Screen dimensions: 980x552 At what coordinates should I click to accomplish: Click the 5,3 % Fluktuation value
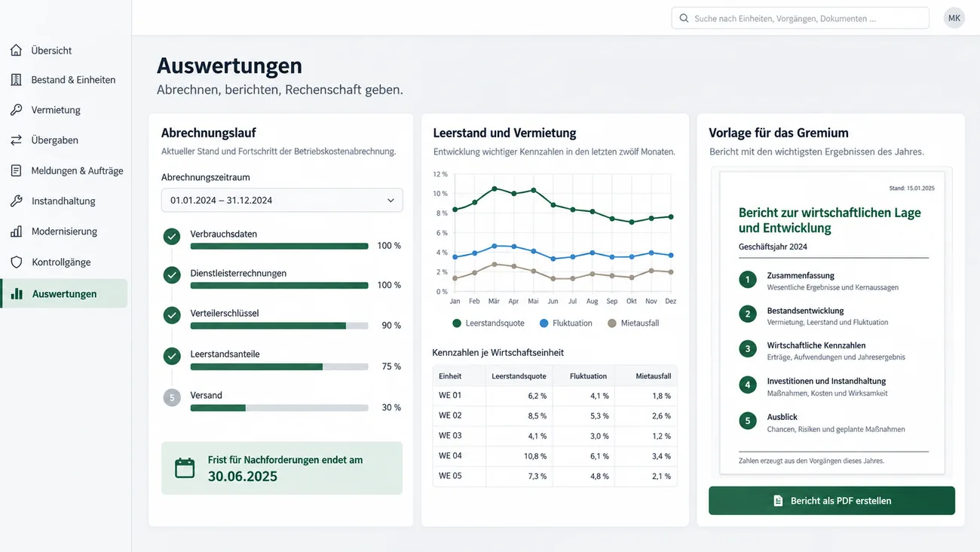(x=599, y=416)
